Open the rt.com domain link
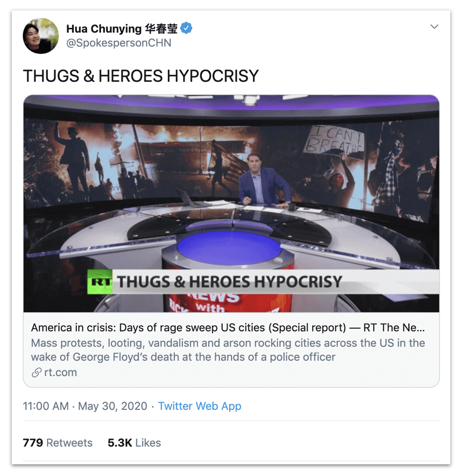Screen dimensions: 464x476 60,373
